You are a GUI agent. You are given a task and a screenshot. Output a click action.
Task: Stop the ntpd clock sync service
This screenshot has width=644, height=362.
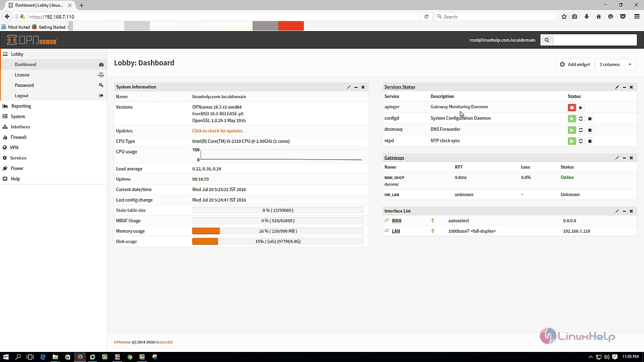point(590,141)
